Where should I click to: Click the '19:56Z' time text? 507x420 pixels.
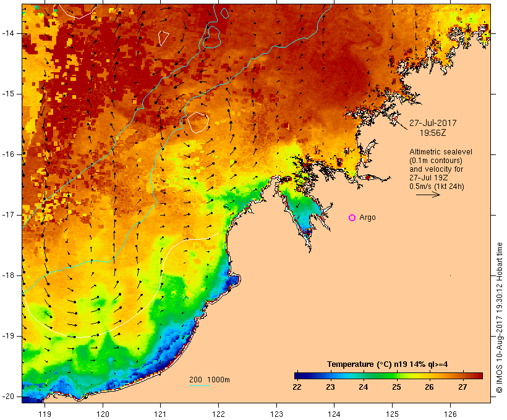[433, 133]
